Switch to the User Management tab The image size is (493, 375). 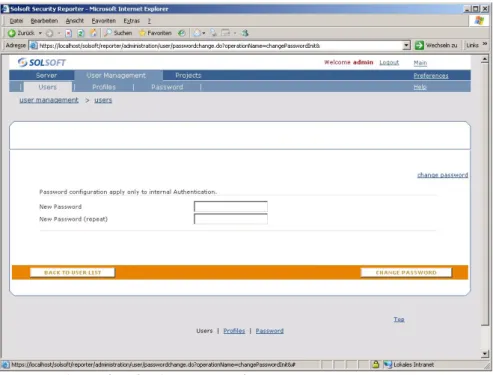pyautogui.click(x=116, y=75)
